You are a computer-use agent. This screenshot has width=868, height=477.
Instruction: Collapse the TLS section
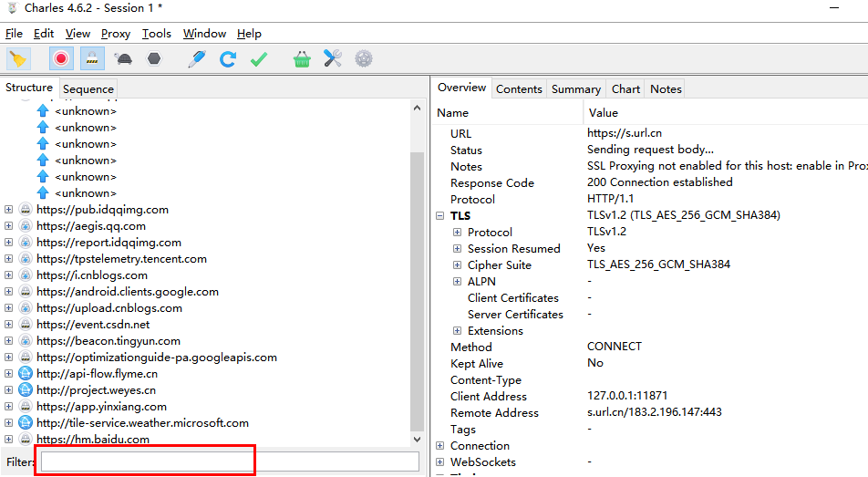440,215
